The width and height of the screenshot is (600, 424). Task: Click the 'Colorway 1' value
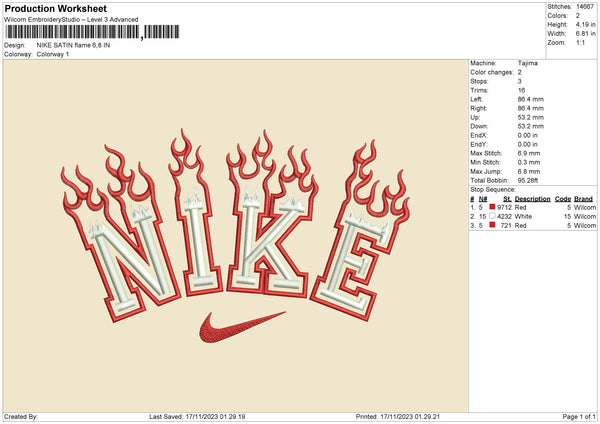[x=53, y=54]
